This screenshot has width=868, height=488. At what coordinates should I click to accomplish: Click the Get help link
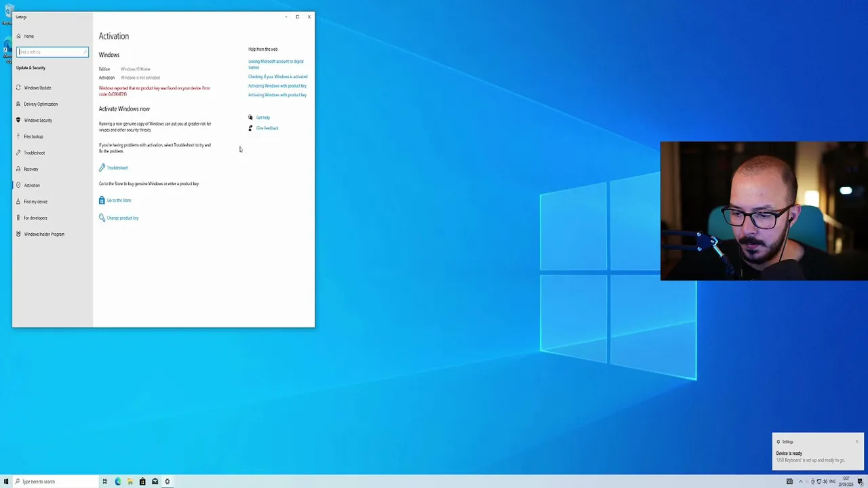click(263, 117)
